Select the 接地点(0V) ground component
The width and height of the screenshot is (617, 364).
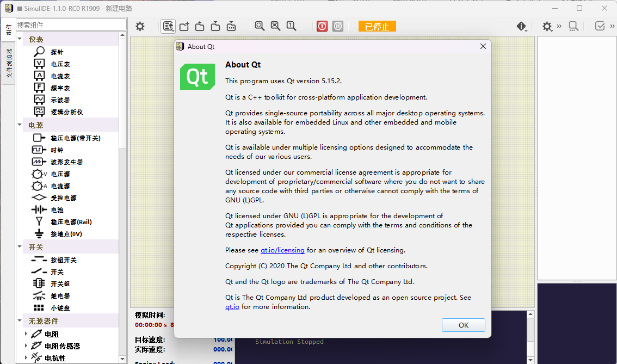66,234
